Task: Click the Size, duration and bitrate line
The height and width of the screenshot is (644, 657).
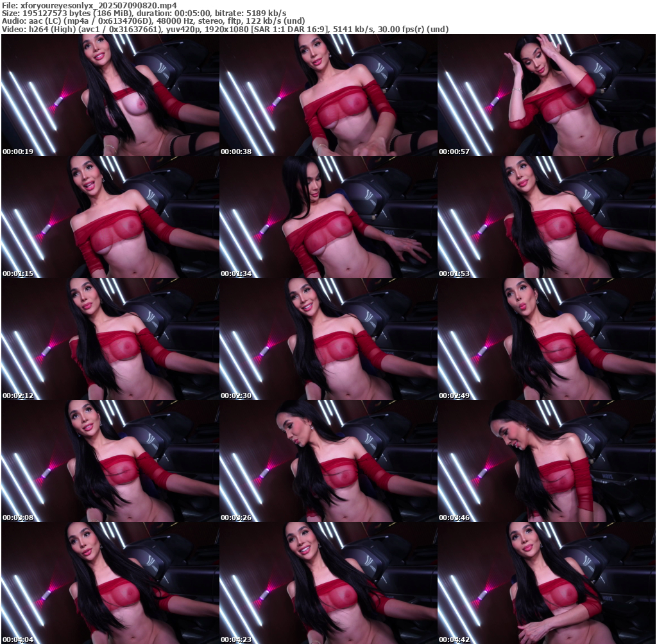Action: point(144,13)
